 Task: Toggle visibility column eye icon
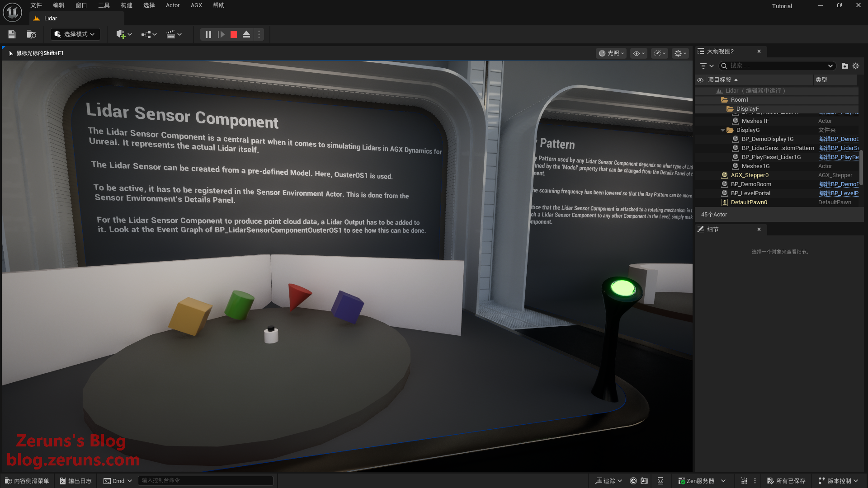click(x=700, y=80)
